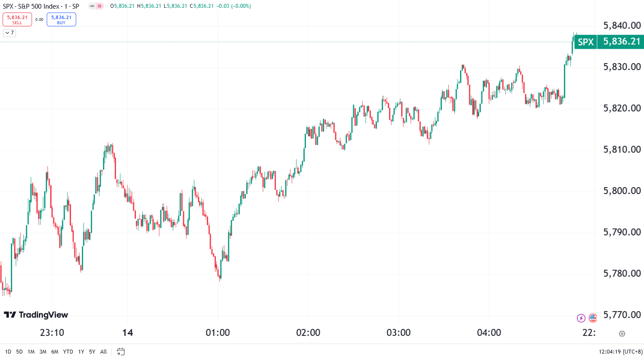Click the US flag market icon near price scale
The height and width of the screenshot is (357, 644).
[x=592, y=318]
